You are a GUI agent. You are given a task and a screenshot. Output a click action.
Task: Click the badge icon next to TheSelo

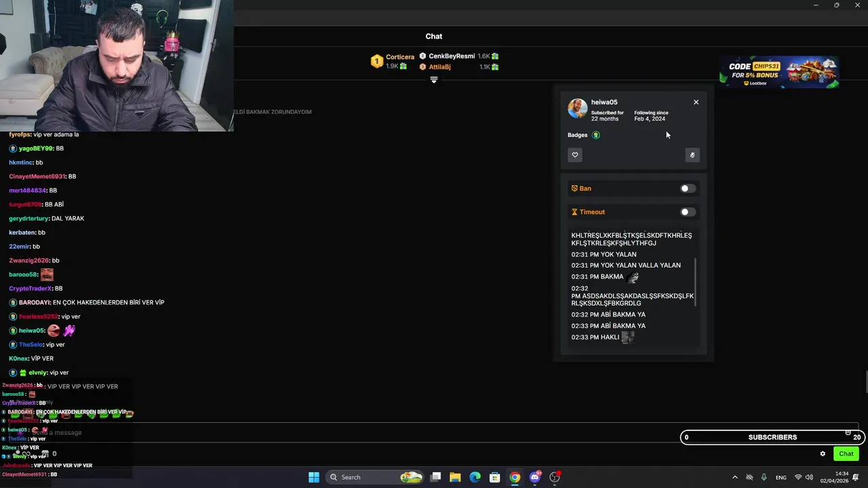13,345
